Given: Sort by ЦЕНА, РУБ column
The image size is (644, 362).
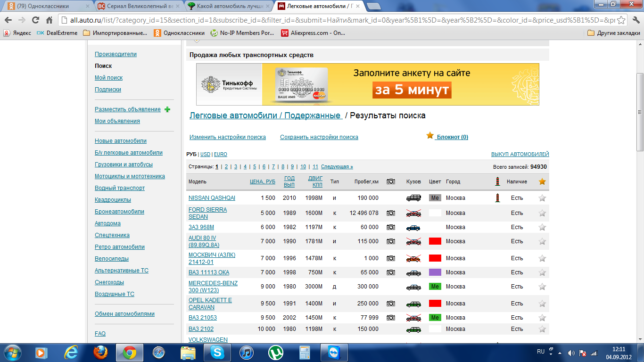Looking at the screenshot, I should (263, 181).
